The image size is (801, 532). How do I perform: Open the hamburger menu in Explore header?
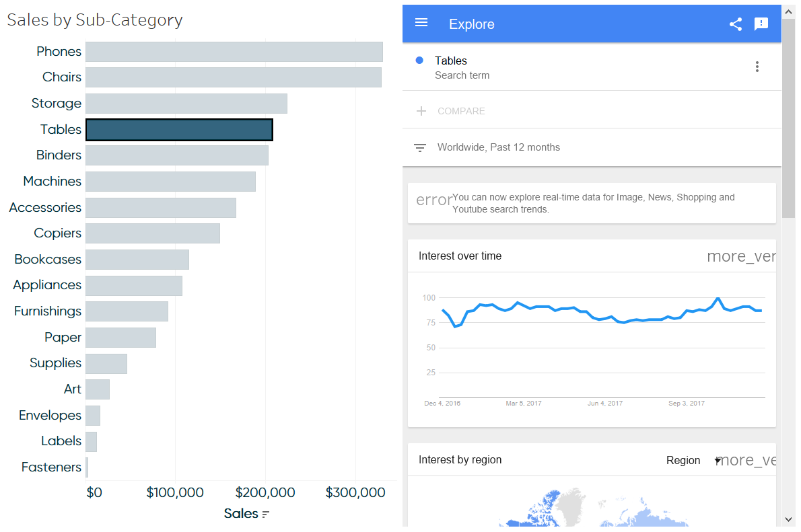point(421,23)
